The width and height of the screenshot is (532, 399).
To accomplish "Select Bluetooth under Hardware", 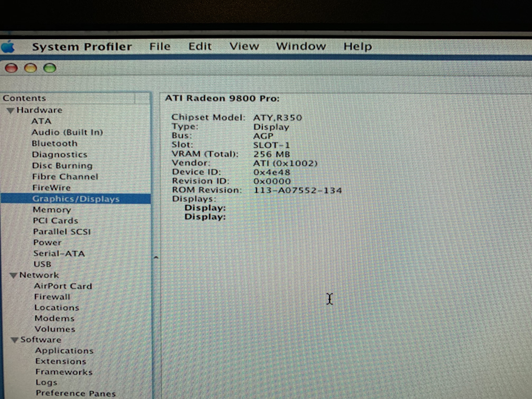I will [x=55, y=144].
